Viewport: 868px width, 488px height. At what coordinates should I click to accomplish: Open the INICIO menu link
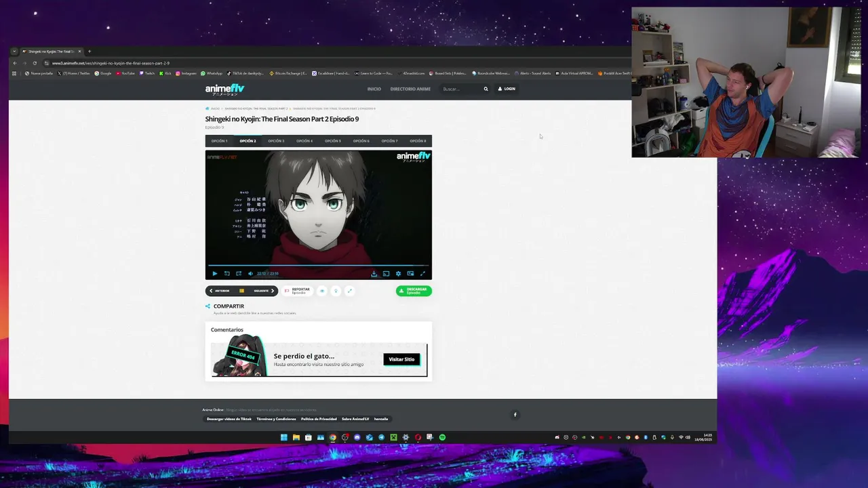[374, 89]
